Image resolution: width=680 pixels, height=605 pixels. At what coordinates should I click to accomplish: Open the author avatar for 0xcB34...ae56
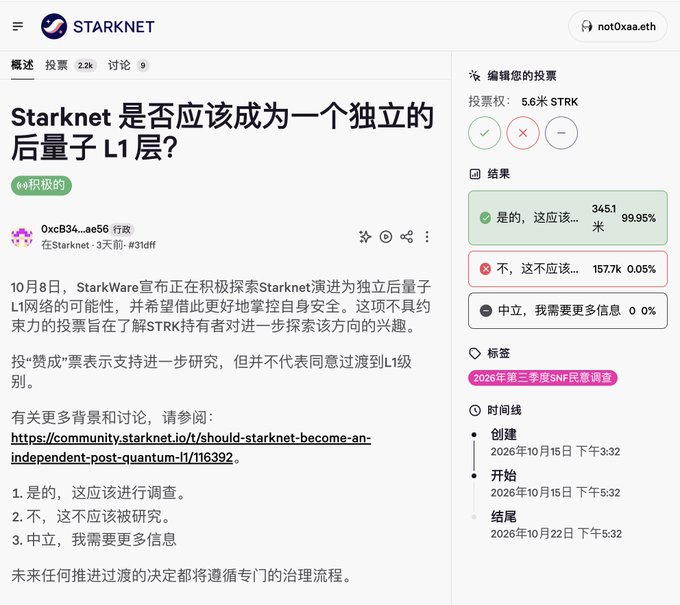pos(22,237)
